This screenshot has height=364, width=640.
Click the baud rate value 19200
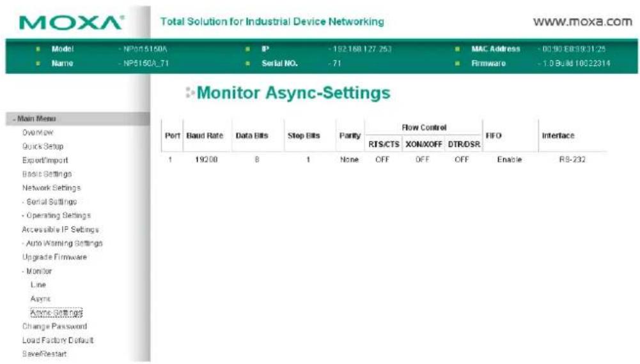click(x=206, y=160)
